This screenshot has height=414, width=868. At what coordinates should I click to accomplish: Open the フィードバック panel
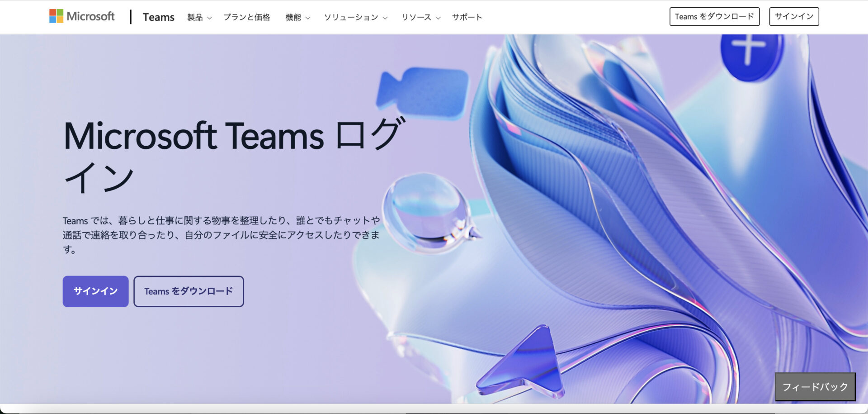(x=815, y=387)
